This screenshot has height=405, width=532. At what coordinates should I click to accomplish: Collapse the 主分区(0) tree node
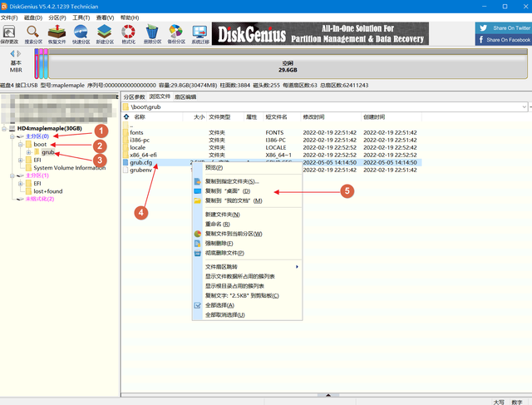tap(12, 136)
